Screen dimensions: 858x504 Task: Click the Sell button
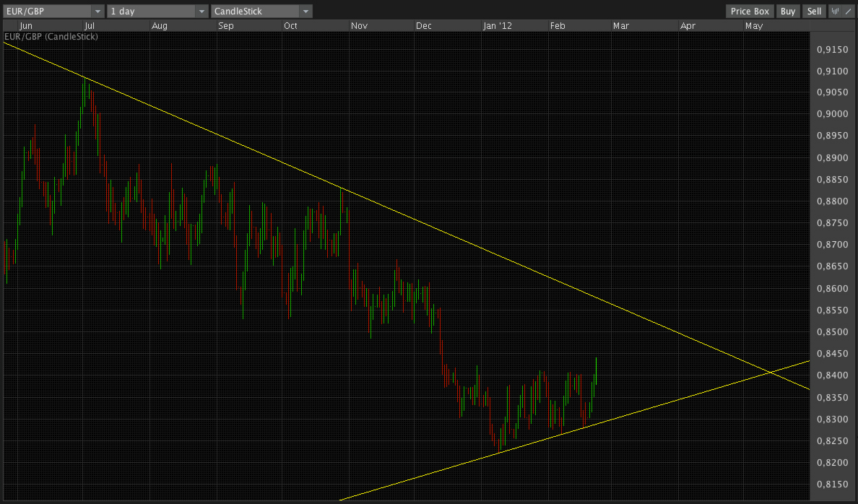(x=814, y=11)
